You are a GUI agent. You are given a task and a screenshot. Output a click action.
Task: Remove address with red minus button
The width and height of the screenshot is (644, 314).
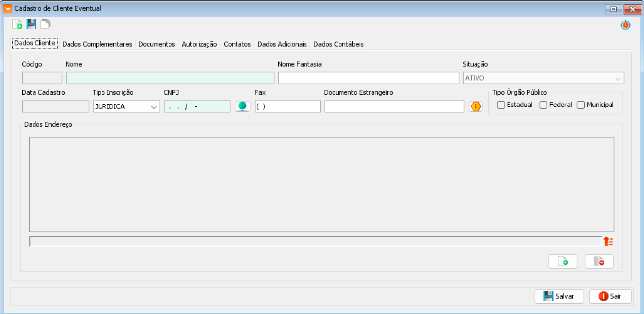[x=599, y=261]
